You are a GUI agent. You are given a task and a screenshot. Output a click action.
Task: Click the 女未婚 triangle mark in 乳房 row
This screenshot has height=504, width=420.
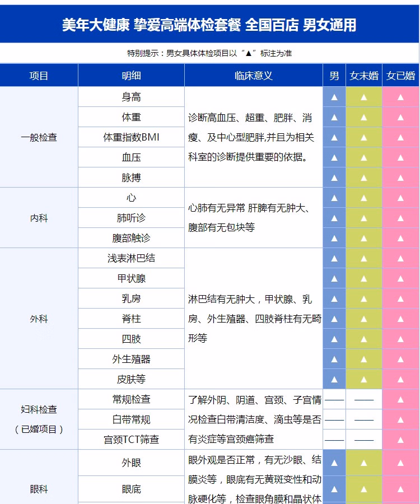point(364,298)
